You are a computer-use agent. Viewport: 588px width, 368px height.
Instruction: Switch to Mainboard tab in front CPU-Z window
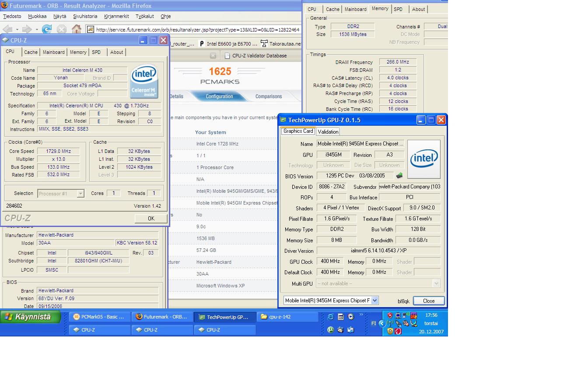[53, 52]
